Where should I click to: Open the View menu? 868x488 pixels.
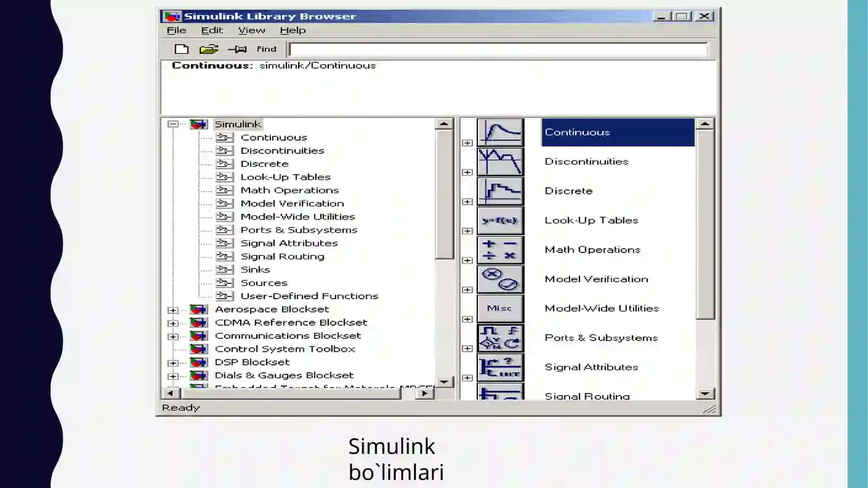pos(252,30)
